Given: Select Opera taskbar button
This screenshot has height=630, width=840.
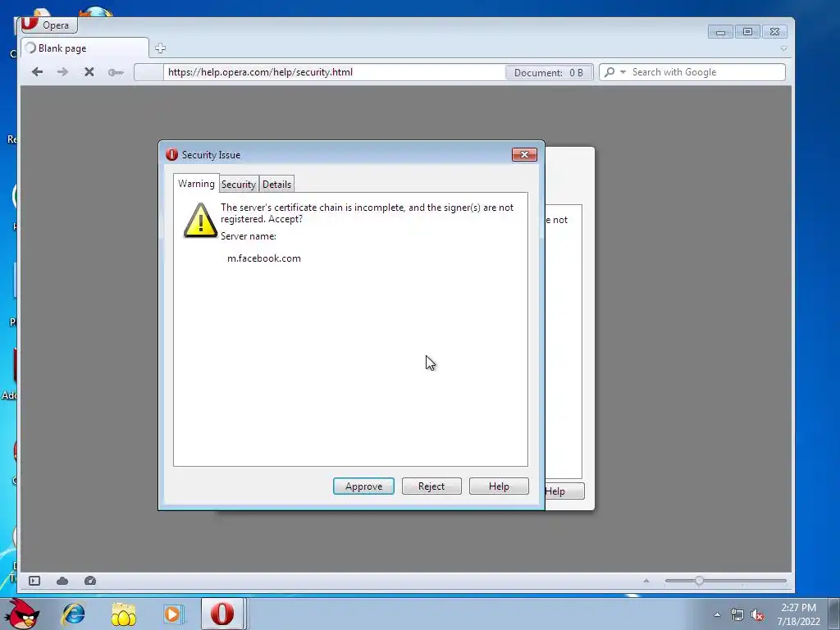Looking at the screenshot, I should coord(222,614).
